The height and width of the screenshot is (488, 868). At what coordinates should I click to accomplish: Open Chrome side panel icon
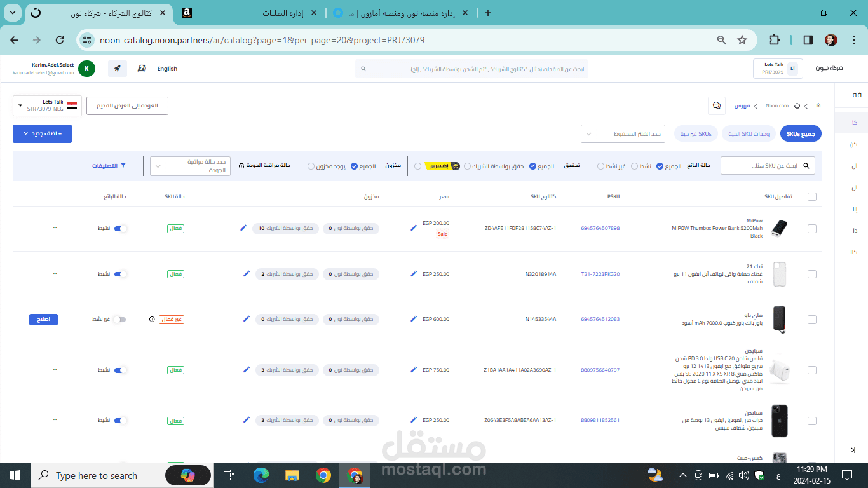click(x=808, y=40)
